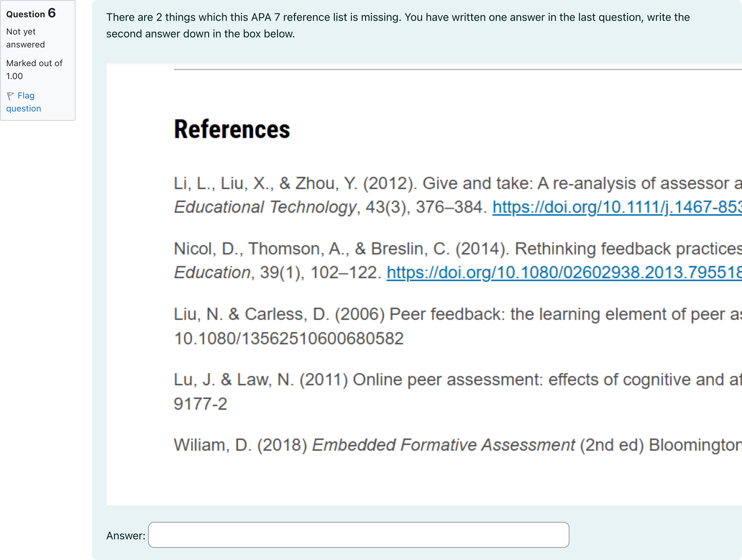Click the Answer label

126,536
